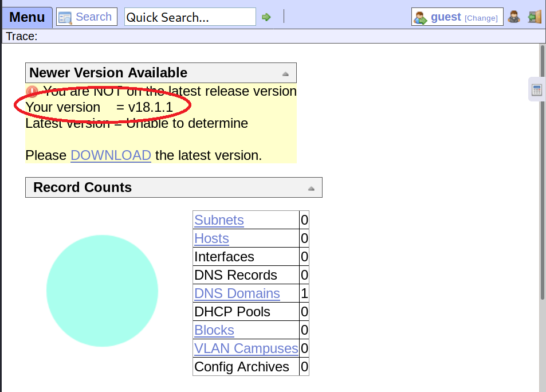Click the logout door icon
Screen dimensions: 546x392
[535, 17]
